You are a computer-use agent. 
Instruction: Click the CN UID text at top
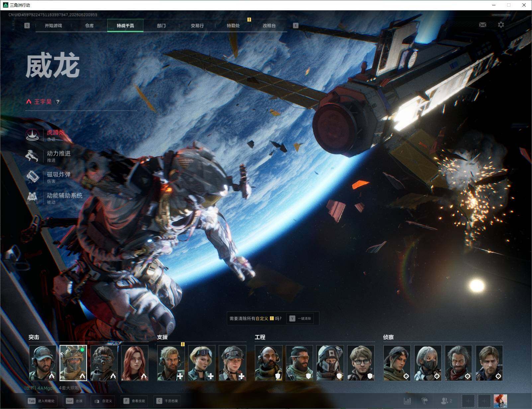(53, 15)
